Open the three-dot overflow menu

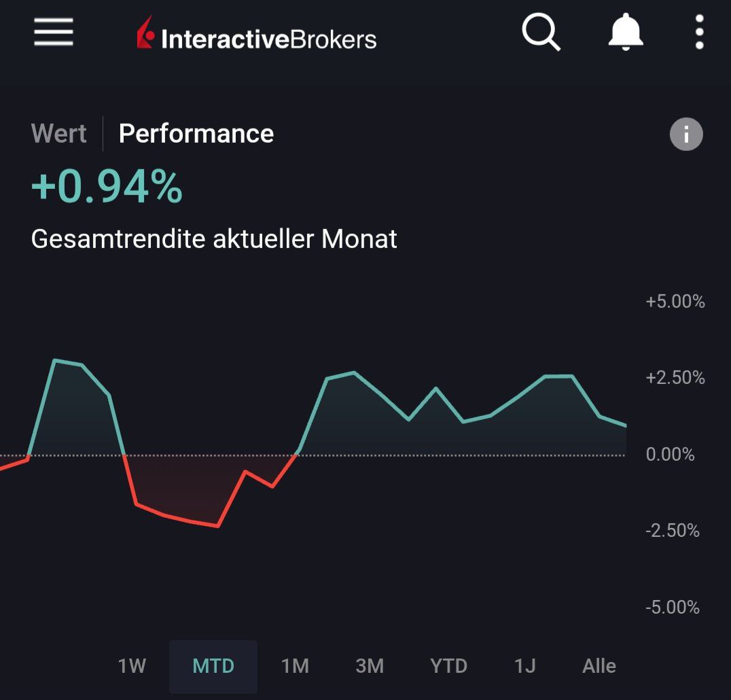point(699,32)
